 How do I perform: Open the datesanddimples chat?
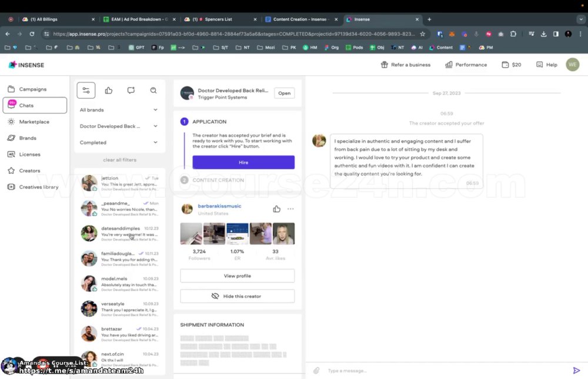[120, 233]
